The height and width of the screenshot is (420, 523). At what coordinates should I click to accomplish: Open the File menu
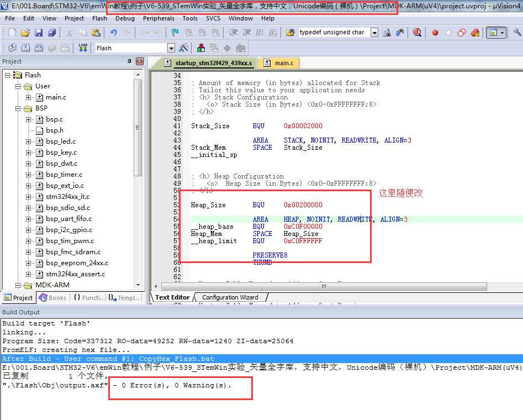[x=10, y=18]
